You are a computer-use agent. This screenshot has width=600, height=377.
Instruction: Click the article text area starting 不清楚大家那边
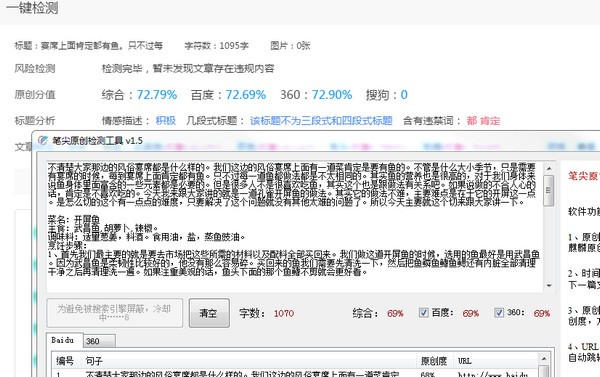pos(295,227)
